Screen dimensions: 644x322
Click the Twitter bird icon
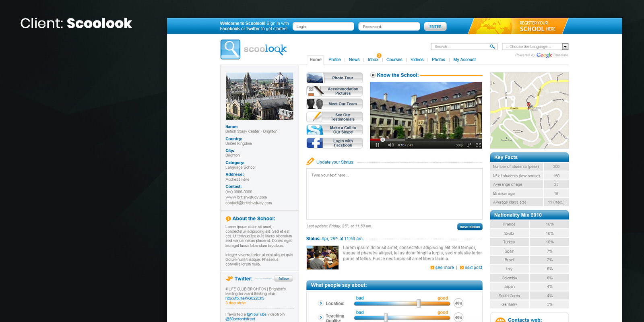[229, 278]
